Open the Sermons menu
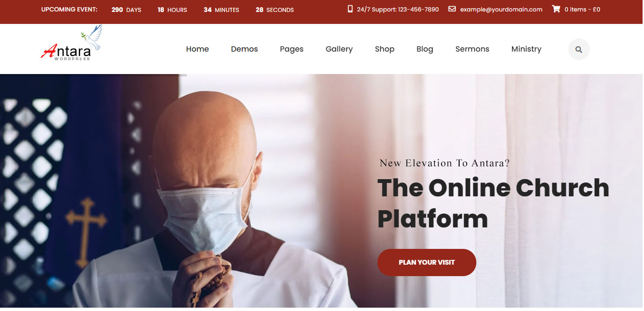The width and height of the screenshot is (644, 311). pos(472,49)
